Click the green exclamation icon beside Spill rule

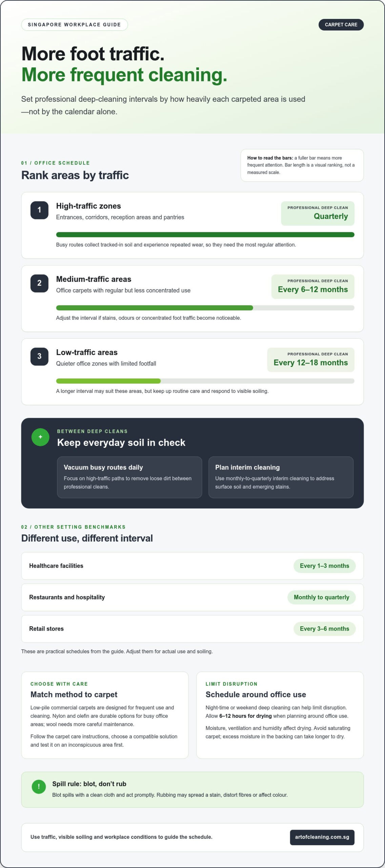[x=39, y=786]
